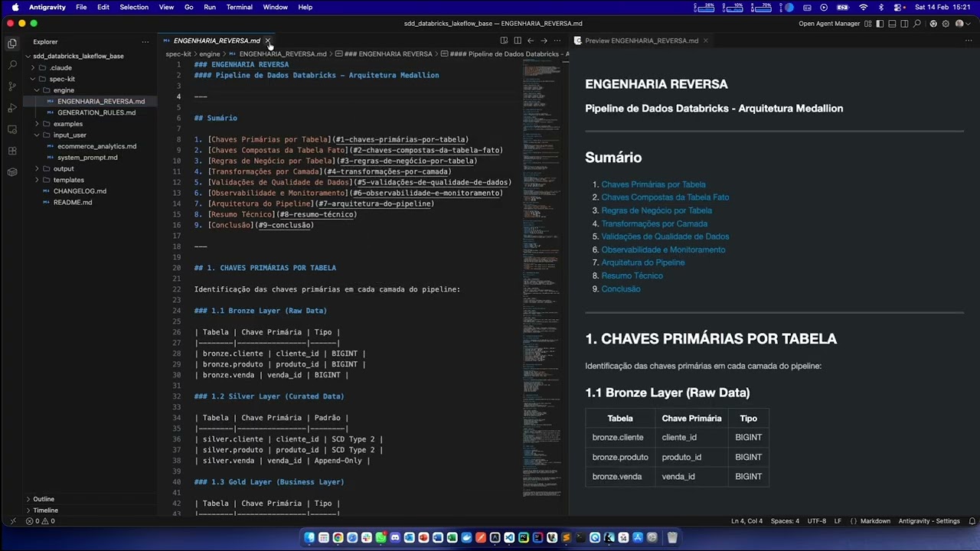Click open preview to the side icon

504,41
